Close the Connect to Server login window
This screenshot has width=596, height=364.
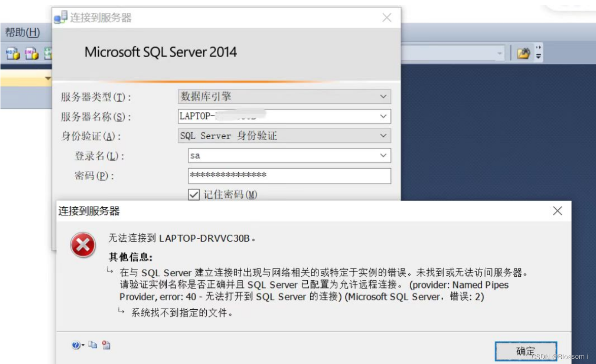387,18
